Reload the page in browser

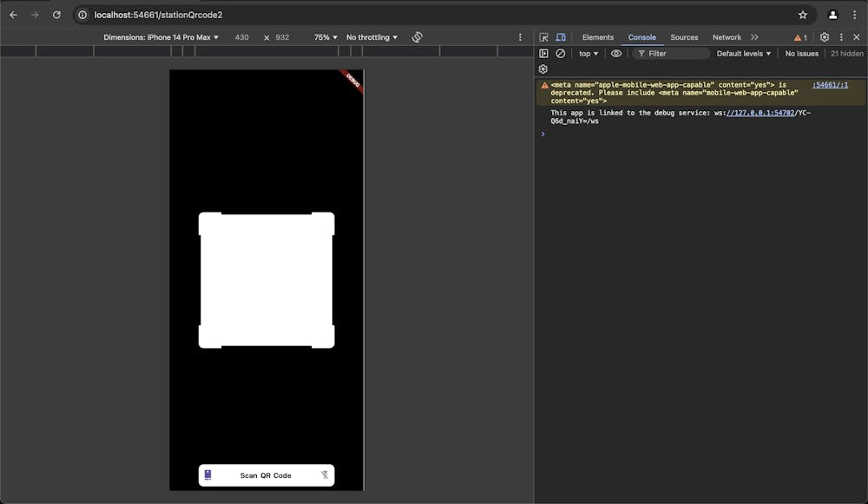(56, 15)
